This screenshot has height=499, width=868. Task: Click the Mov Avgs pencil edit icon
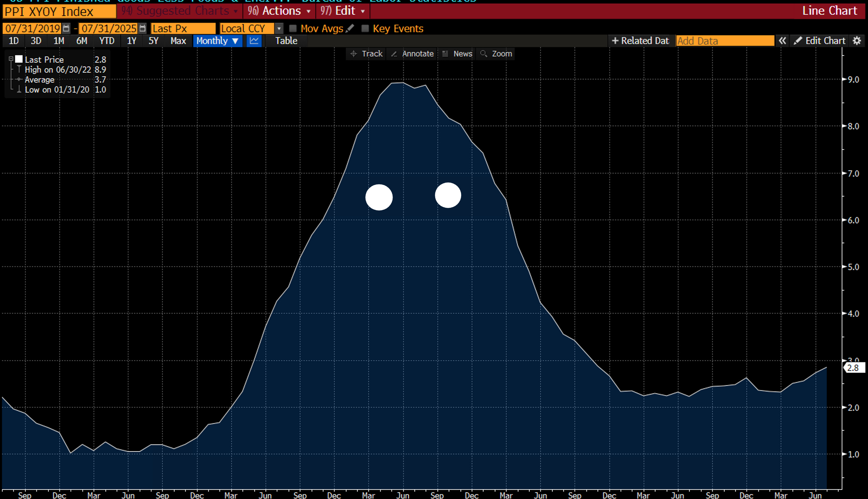350,28
